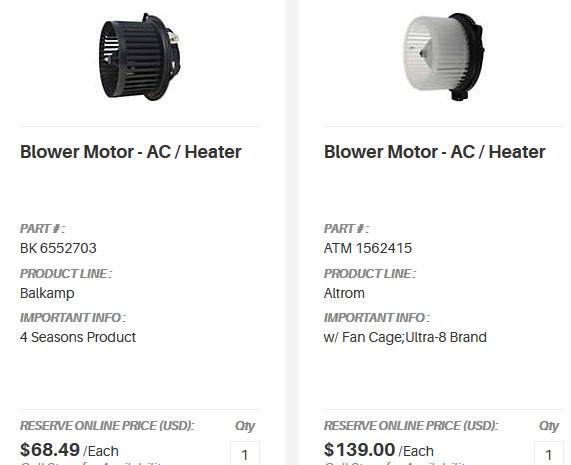Open the Altrom Blower Motor - AC / Heater title
Viewport: 571px width, 465px height.
tap(434, 152)
